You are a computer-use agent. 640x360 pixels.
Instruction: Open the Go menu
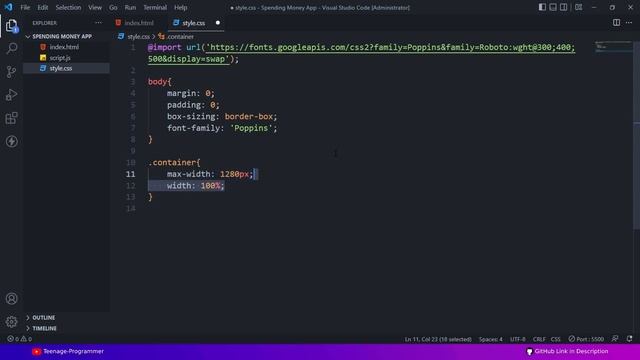tap(113, 7)
